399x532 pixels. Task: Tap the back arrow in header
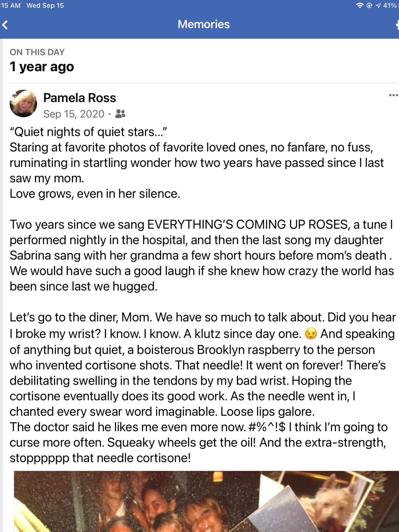coord(5,25)
